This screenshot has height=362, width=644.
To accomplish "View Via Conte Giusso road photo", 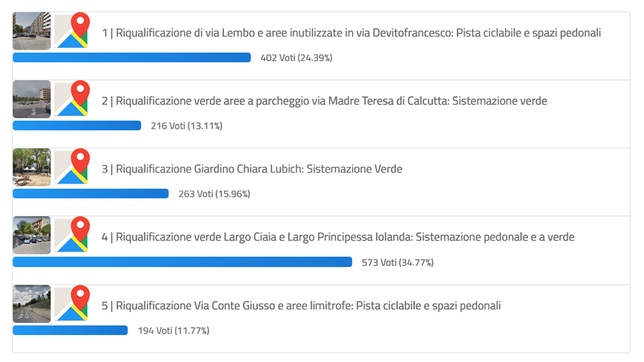I will [x=32, y=303].
